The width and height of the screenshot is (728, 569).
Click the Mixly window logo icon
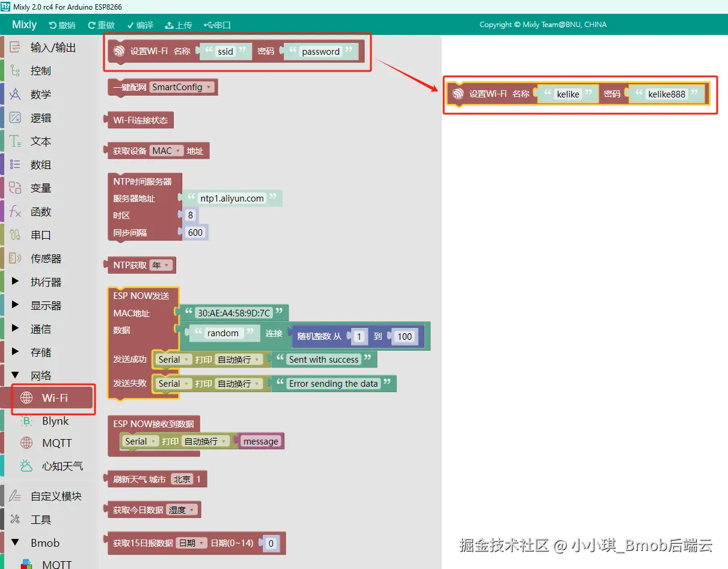point(6,7)
